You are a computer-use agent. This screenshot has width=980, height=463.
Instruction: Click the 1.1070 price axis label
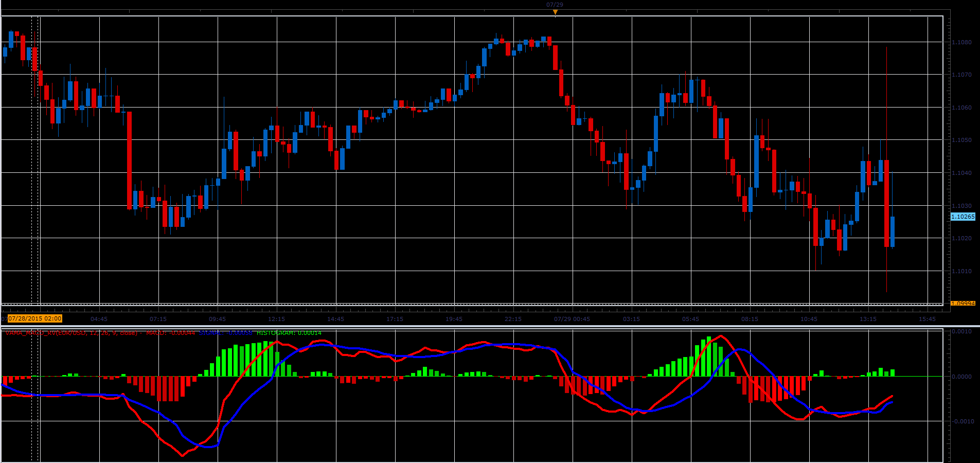962,75
